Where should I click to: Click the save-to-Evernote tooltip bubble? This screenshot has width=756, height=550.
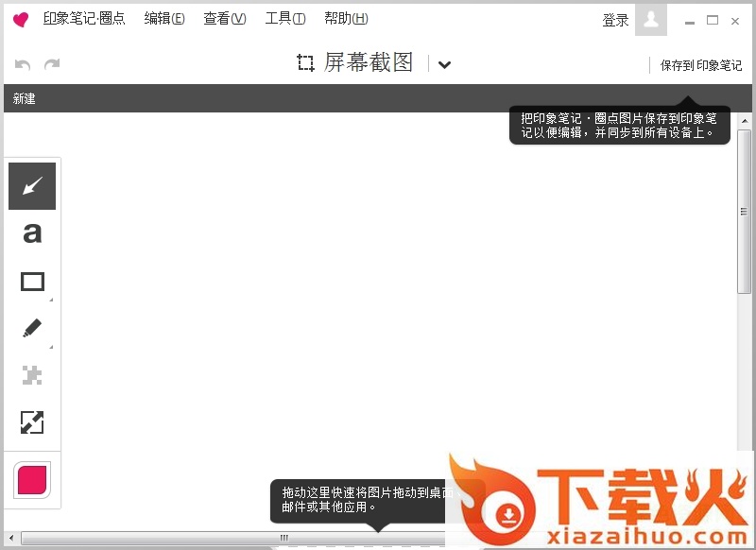[620, 126]
